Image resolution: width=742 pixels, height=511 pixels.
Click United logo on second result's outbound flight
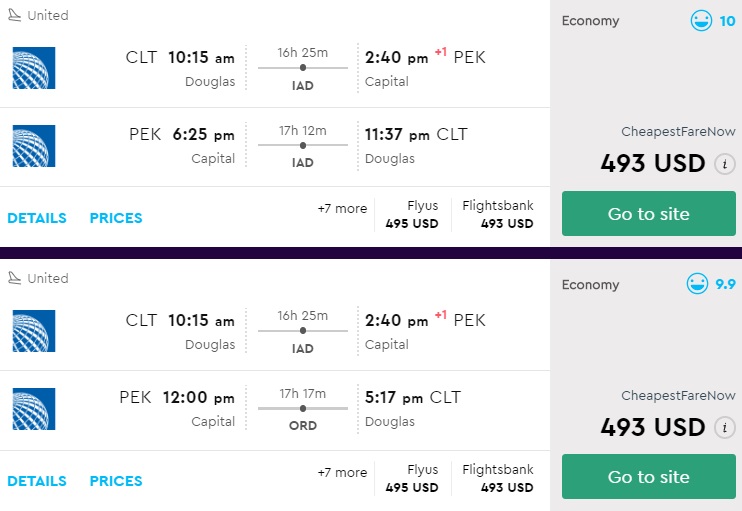coord(34,331)
